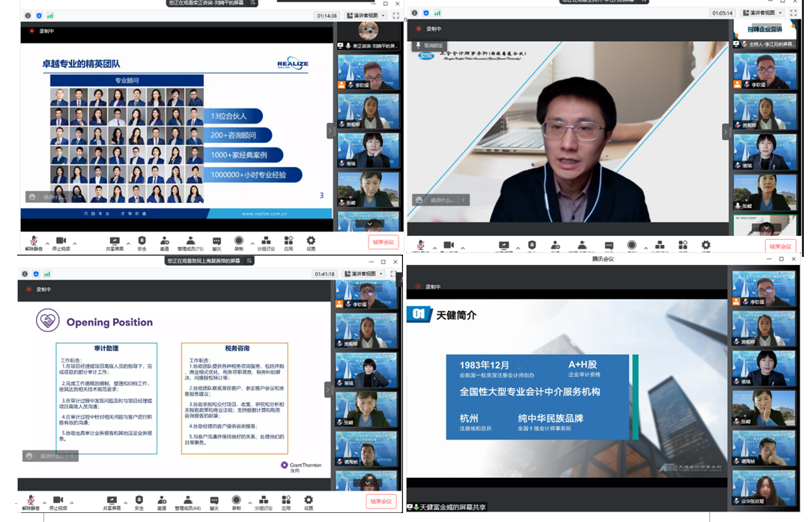
Task: Open Breakout Rooms in bottom-left meeting window
Action: 264,502
